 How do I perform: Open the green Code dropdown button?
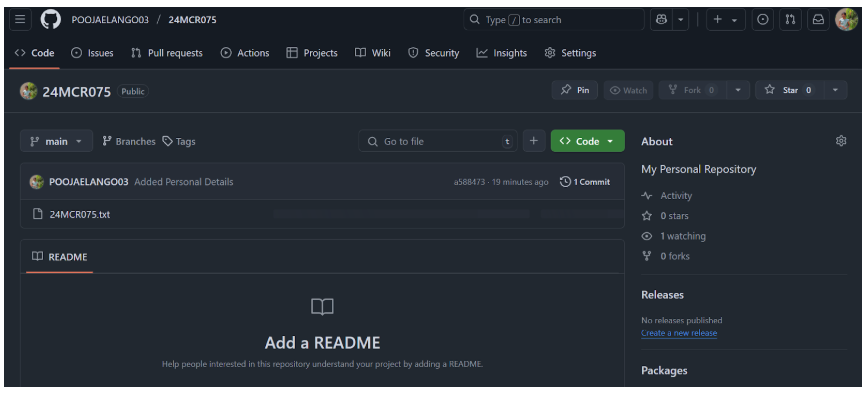[x=587, y=141]
